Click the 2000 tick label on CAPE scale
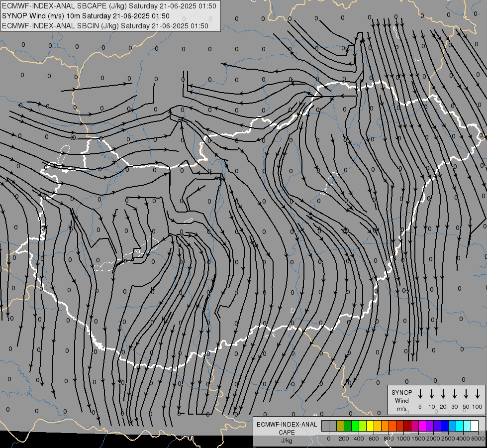Screen dimensions: 487x448 coord(433,439)
